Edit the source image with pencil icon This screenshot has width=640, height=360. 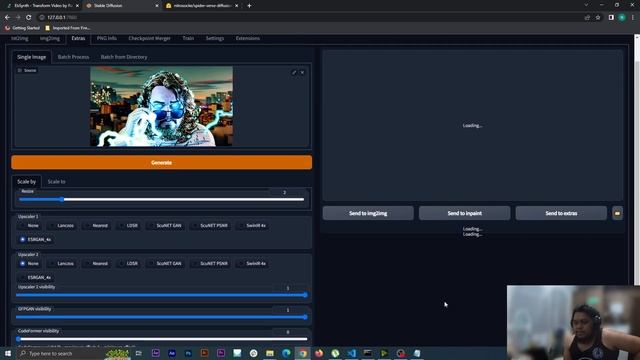tap(294, 72)
